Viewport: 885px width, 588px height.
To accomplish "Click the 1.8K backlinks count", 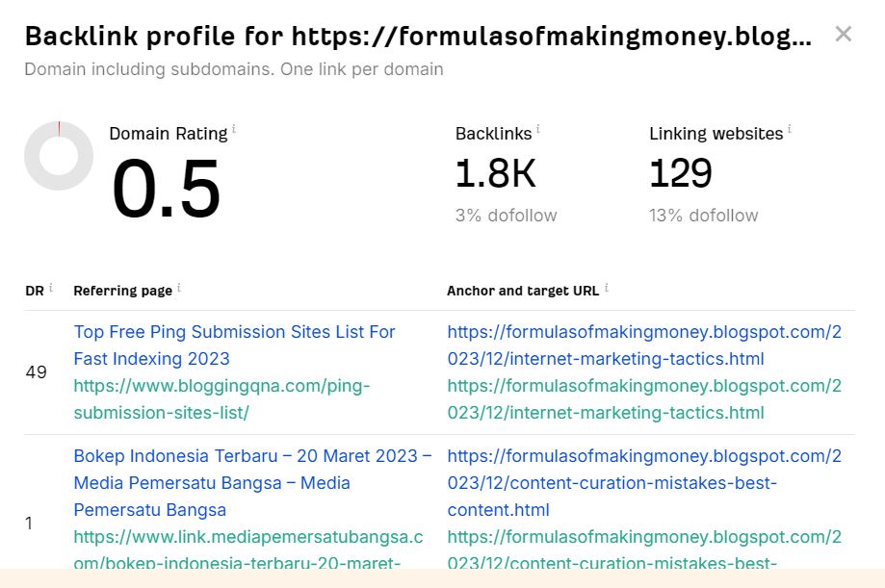I will click(495, 174).
